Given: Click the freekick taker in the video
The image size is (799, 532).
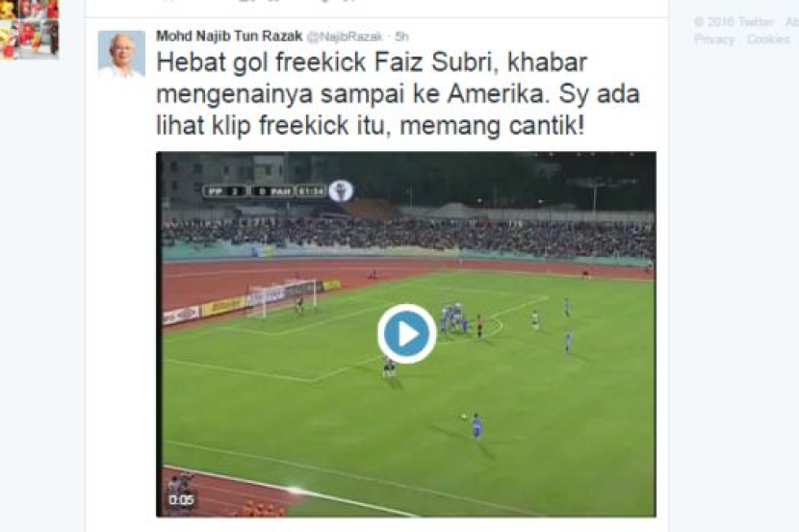Looking at the screenshot, I should (x=477, y=426).
